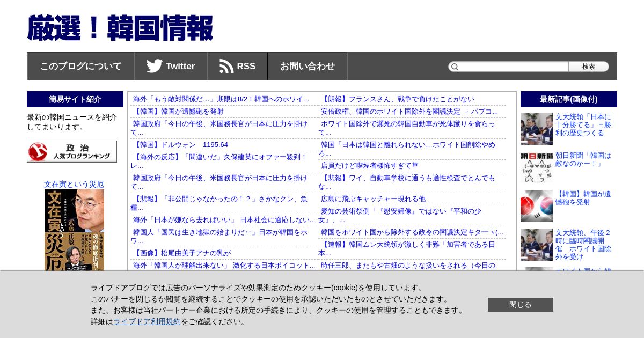Open headline 店員だけど喫煙者様怖すぎて草
Viewport: 644px width, 338px height.
(x=370, y=166)
